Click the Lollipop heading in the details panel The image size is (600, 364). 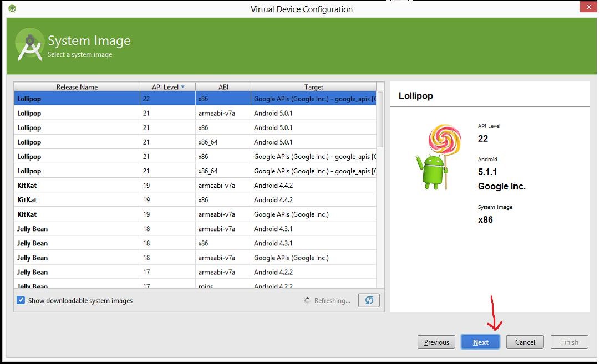[415, 96]
